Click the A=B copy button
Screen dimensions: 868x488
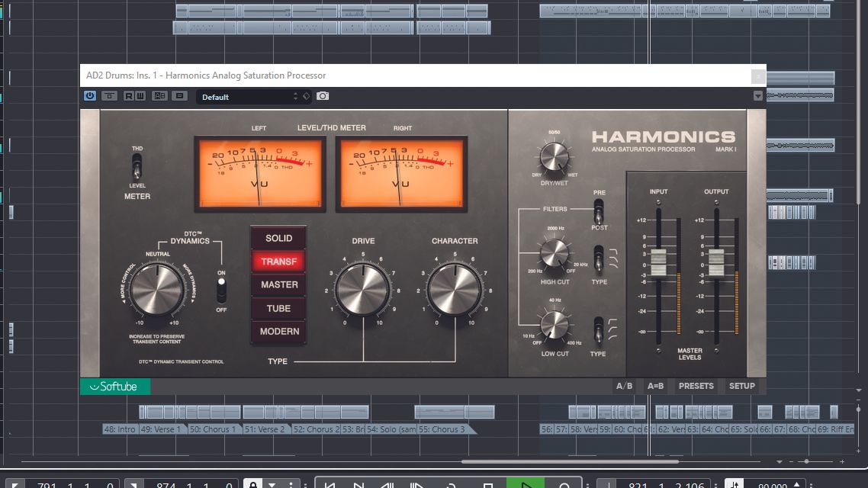coord(655,386)
